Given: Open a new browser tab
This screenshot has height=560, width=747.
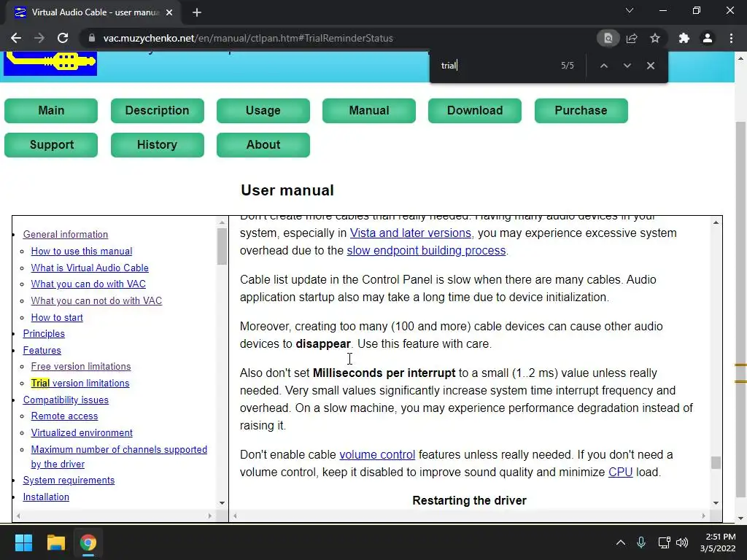Looking at the screenshot, I should [x=197, y=12].
